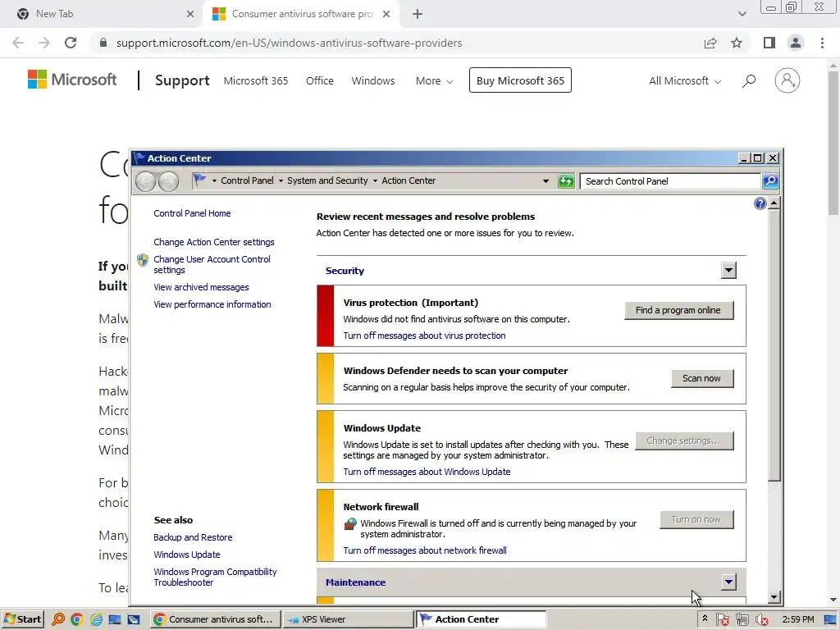Open the Chrome three-dot menu
This screenshot has width=840, height=630.
point(822,43)
